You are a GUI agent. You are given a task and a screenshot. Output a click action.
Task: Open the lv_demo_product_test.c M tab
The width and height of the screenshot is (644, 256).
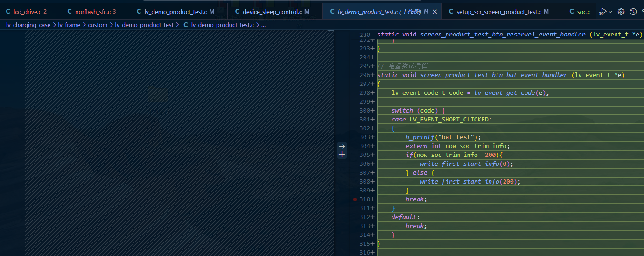(x=179, y=12)
